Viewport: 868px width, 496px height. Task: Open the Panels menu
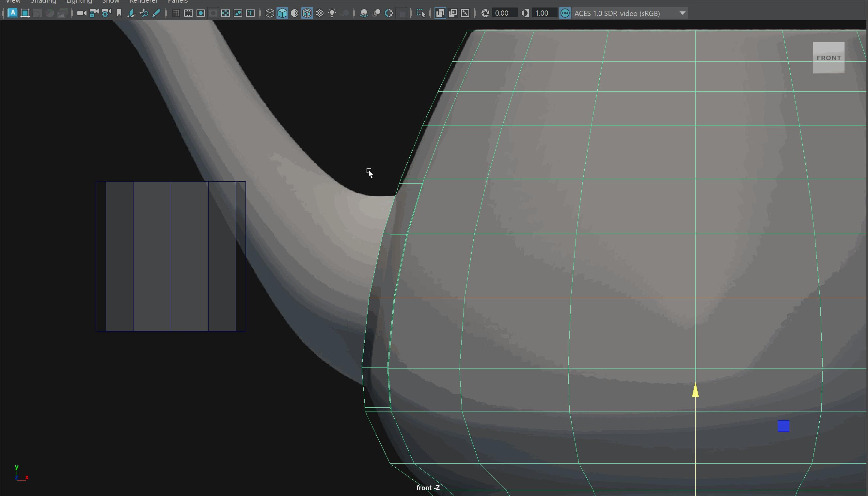178,2
